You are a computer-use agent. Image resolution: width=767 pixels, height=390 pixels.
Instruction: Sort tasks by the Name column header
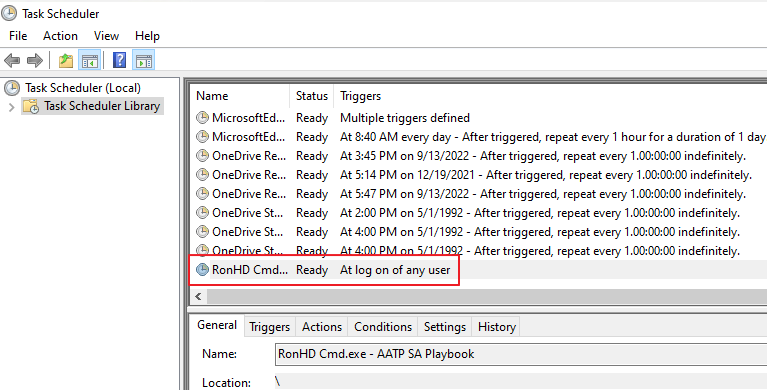(x=241, y=96)
